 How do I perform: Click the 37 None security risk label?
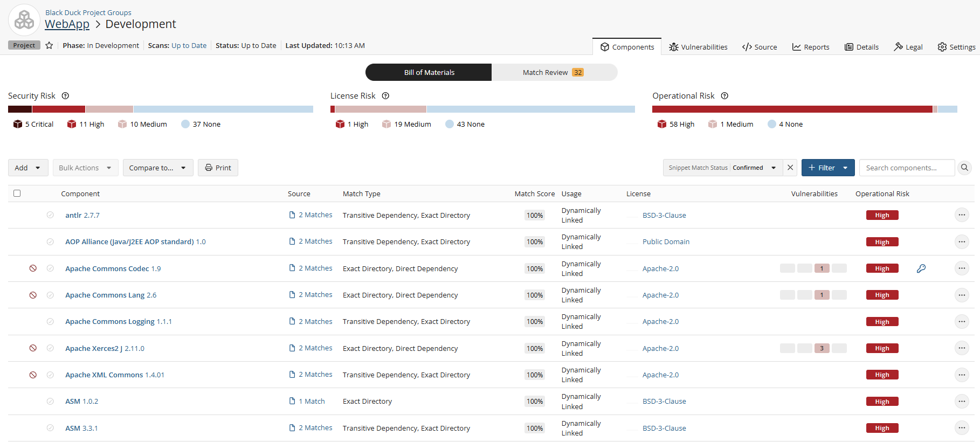pyautogui.click(x=206, y=124)
